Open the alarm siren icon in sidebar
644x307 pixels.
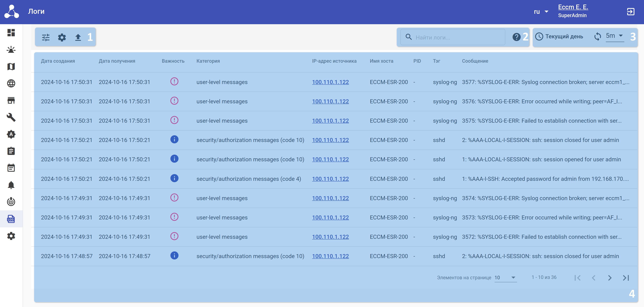[x=11, y=50]
